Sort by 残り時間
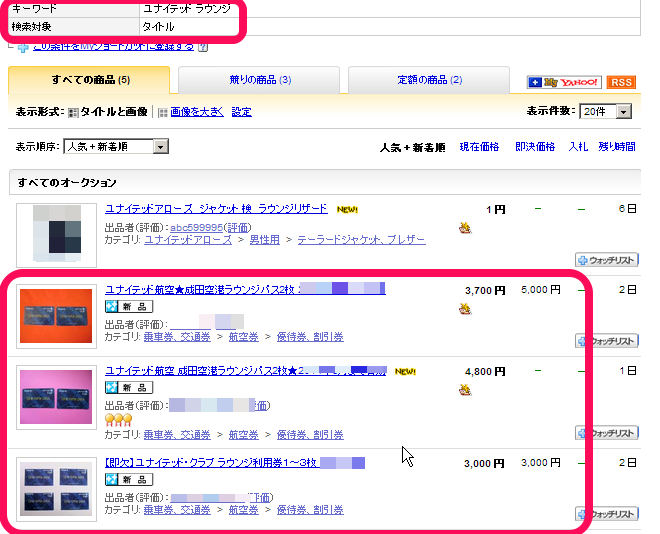 617,147
